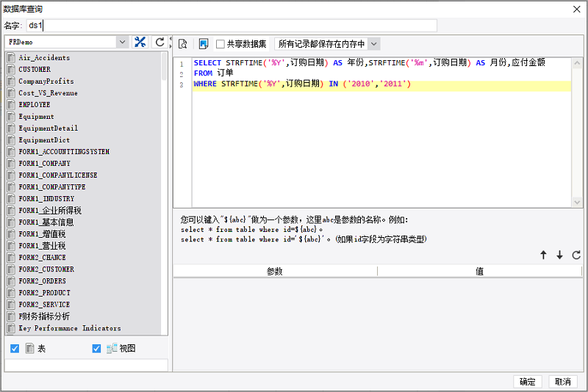Select FORM1_ACCOUNTTINGSYSTEM table
Viewport: 588px width, 392px height.
tap(64, 152)
